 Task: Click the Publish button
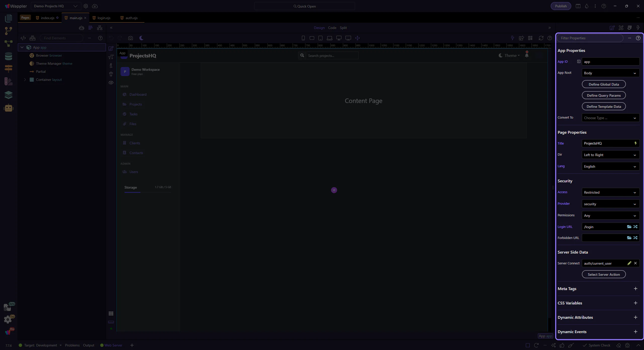pyautogui.click(x=561, y=6)
